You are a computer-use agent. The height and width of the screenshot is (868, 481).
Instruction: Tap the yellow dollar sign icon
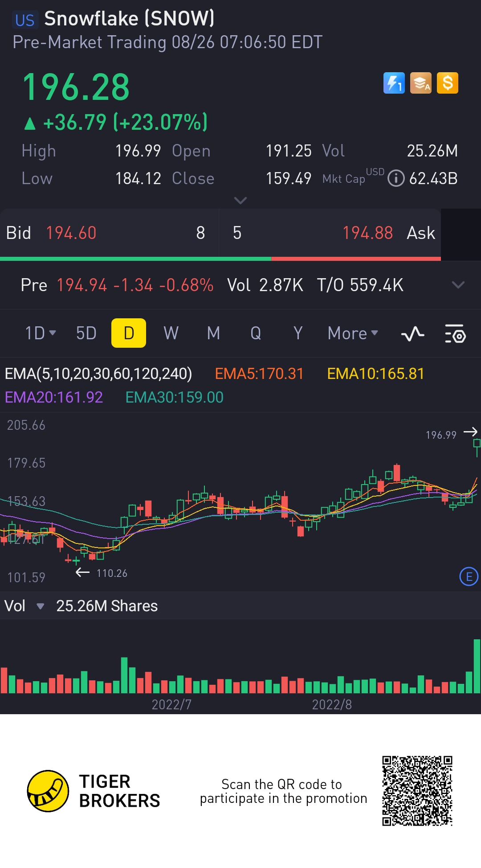(448, 83)
